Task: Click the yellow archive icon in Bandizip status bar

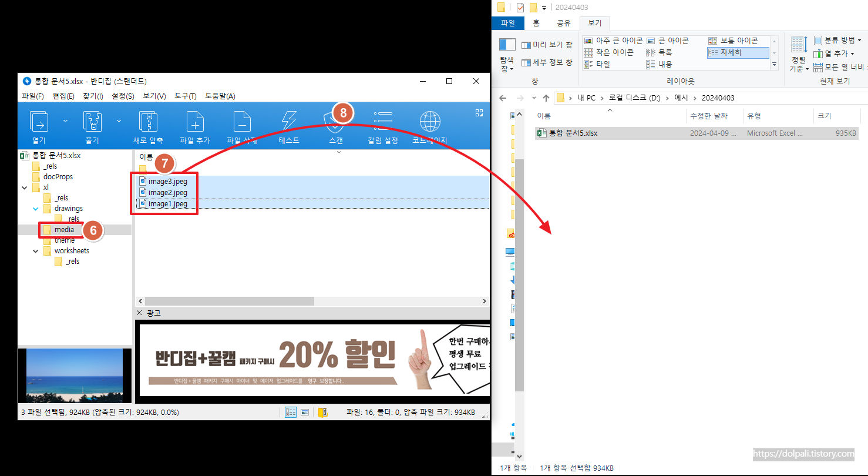Action: 322,412
